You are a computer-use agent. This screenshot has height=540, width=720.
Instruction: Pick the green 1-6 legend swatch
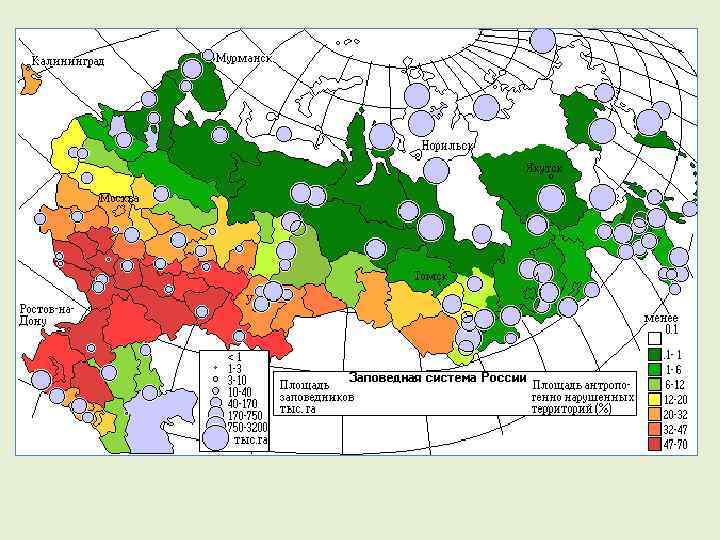654,370
